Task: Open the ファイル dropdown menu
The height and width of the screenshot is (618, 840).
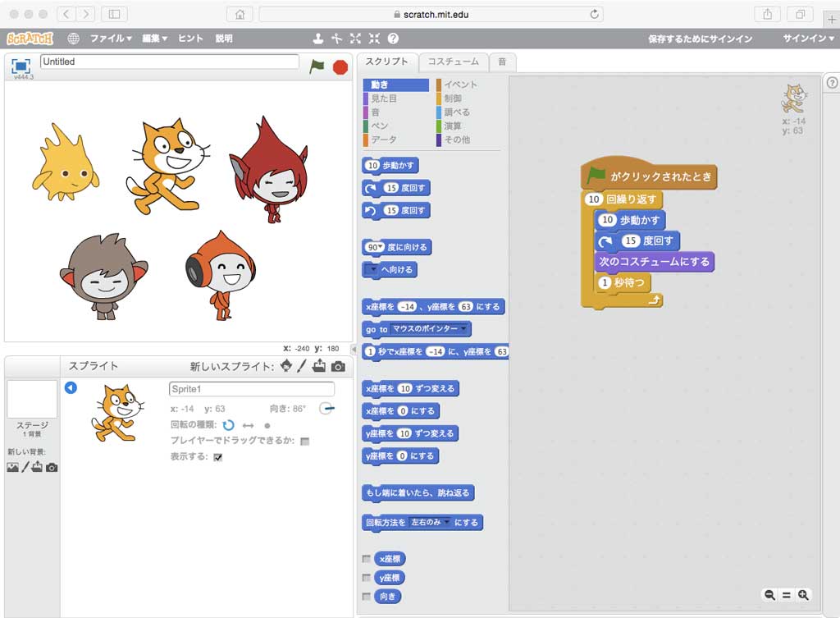Action: click(111, 39)
